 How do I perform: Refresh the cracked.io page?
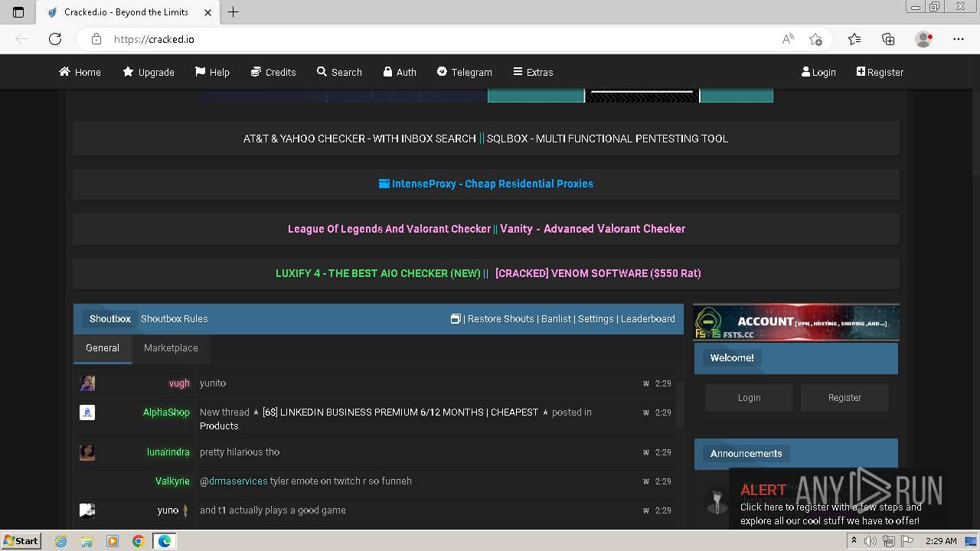pos(55,39)
